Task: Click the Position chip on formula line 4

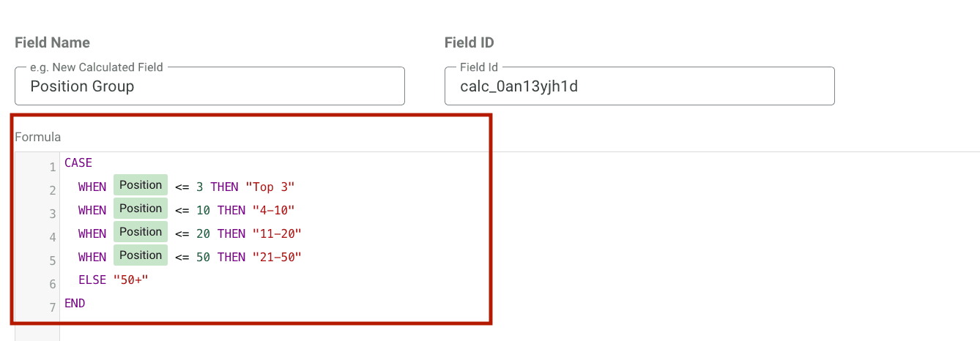Action: tap(141, 232)
